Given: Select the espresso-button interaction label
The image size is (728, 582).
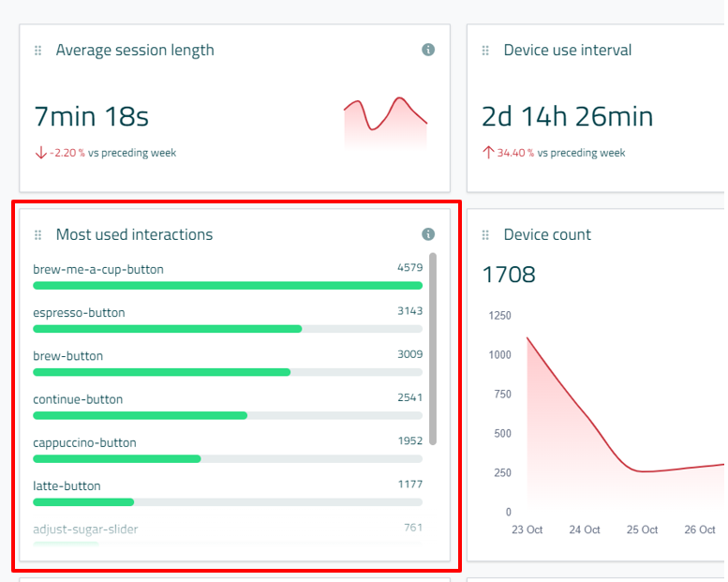Looking at the screenshot, I should point(79,313).
